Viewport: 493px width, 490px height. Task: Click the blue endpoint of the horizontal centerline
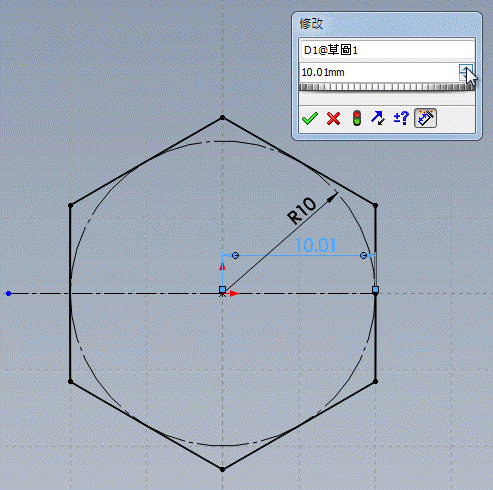point(9,293)
